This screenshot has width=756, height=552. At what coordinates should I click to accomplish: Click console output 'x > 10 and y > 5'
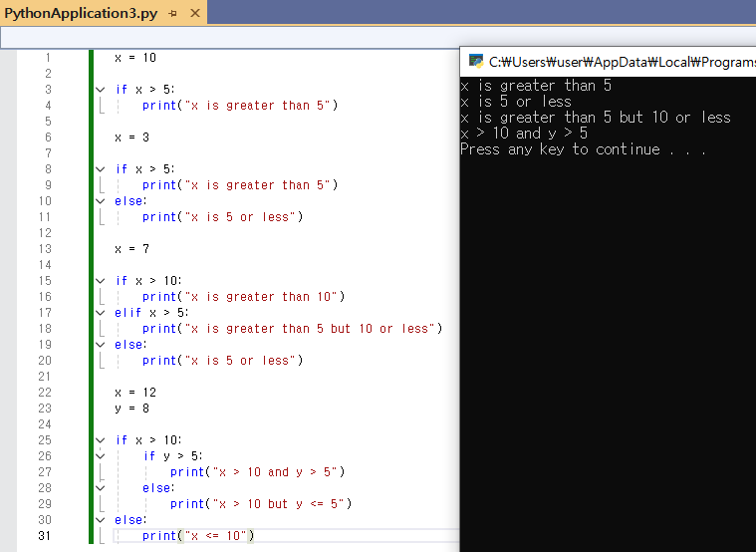coord(524,134)
